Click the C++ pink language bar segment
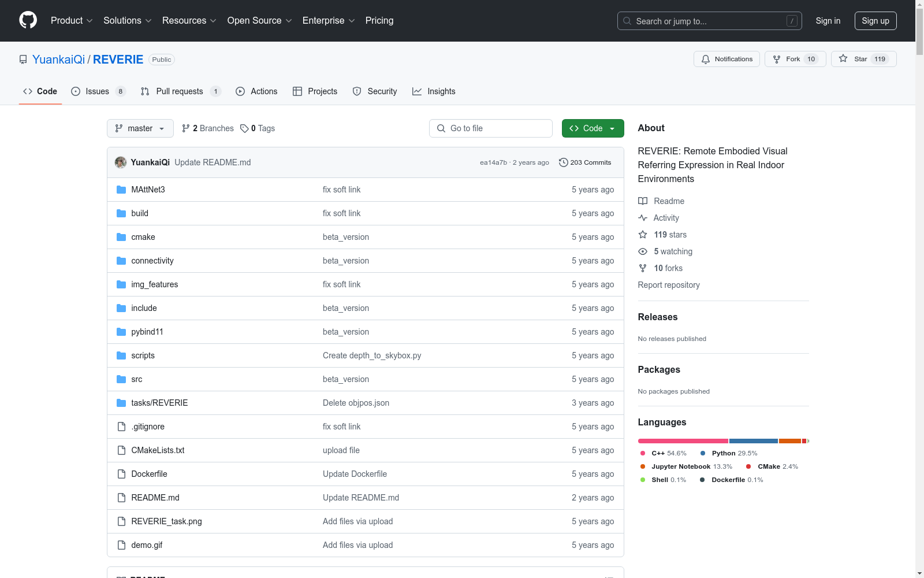This screenshot has height=578, width=924. (x=683, y=441)
